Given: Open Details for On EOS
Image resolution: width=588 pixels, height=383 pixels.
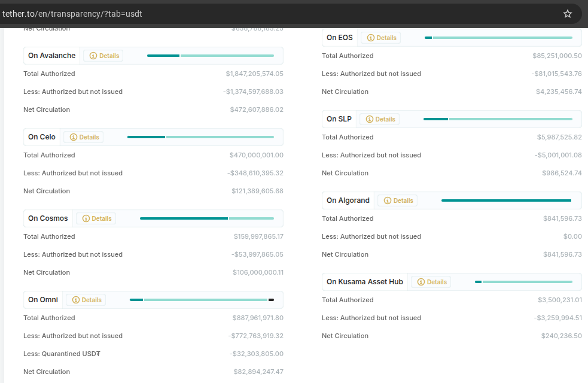Looking at the screenshot, I should (382, 38).
